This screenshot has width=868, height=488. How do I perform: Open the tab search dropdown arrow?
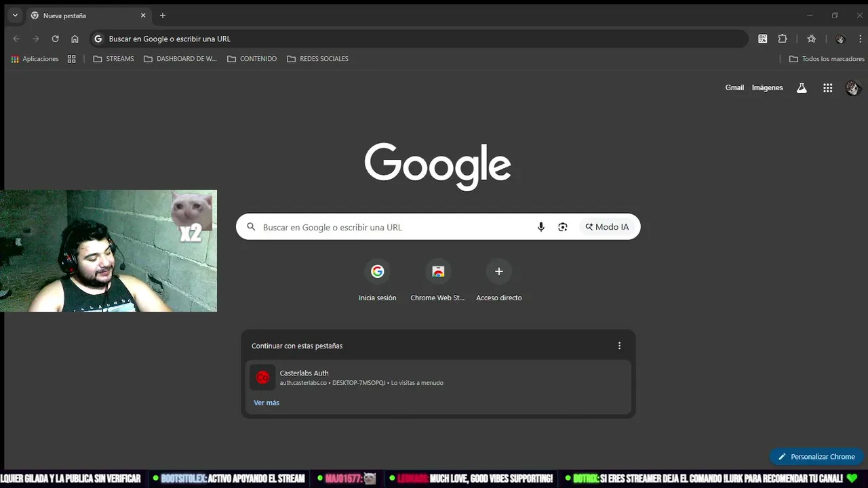(x=15, y=16)
